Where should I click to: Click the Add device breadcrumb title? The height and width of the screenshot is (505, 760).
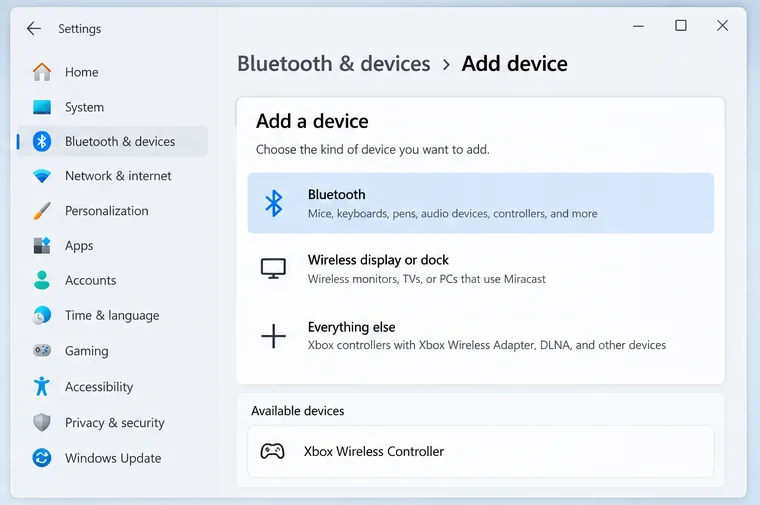[x=514, y=63]
